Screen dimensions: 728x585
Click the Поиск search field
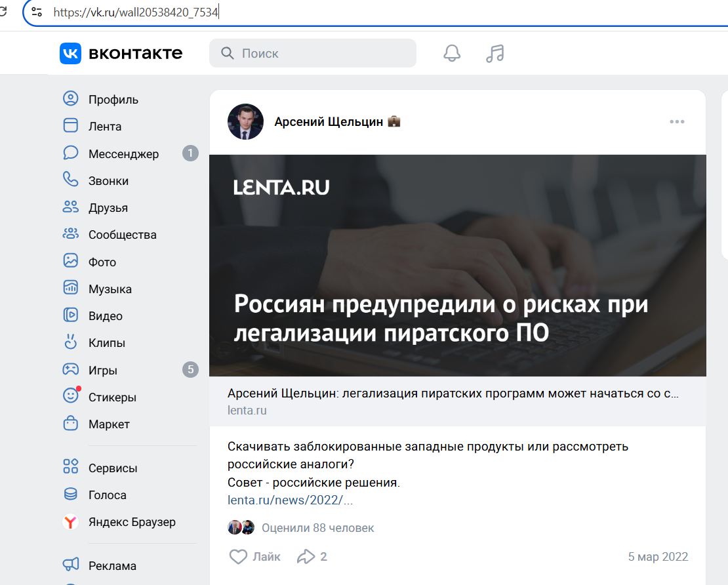312,53
